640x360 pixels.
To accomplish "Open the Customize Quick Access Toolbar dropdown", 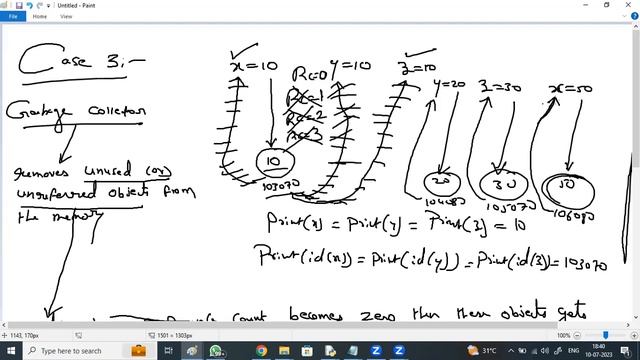I will point(48,6).
